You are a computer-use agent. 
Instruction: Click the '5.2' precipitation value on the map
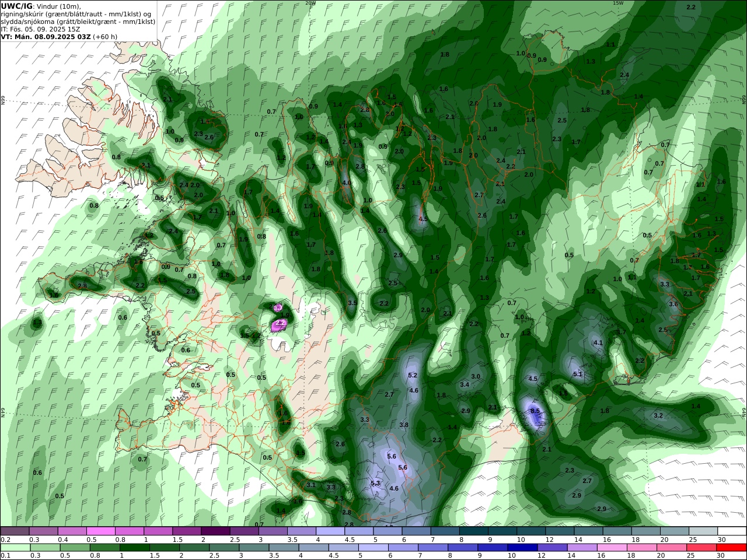(x=413, y=375)
